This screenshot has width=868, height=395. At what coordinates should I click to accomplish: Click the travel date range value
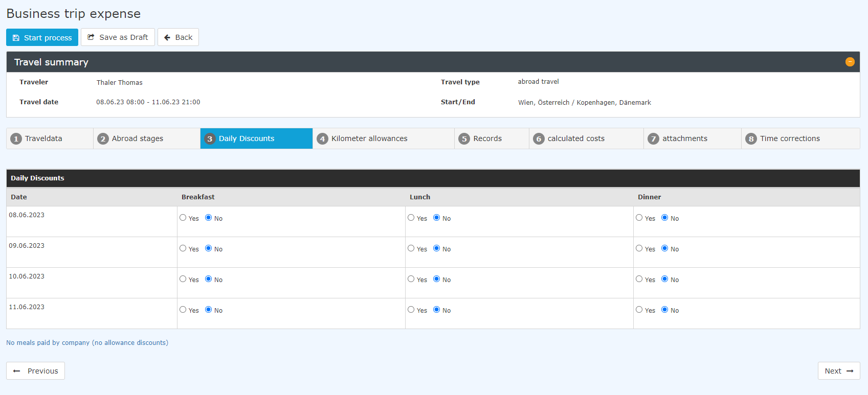point(148,102)
